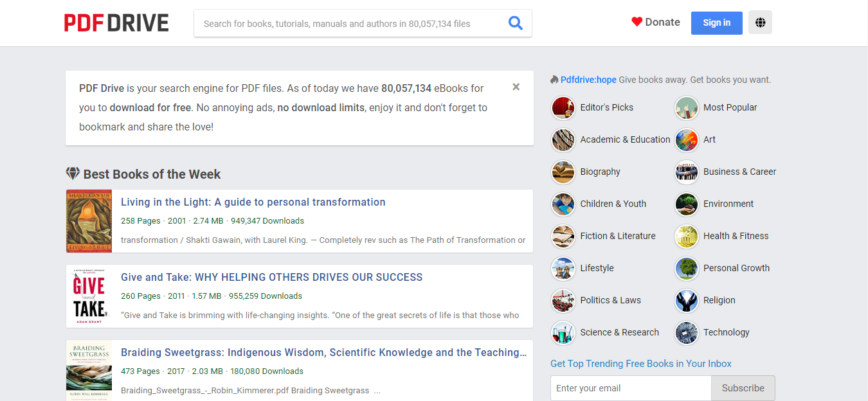The width and height of the screenshot is (868, 401).
Task: Open the Religion text link
Action: pos(719,300)
